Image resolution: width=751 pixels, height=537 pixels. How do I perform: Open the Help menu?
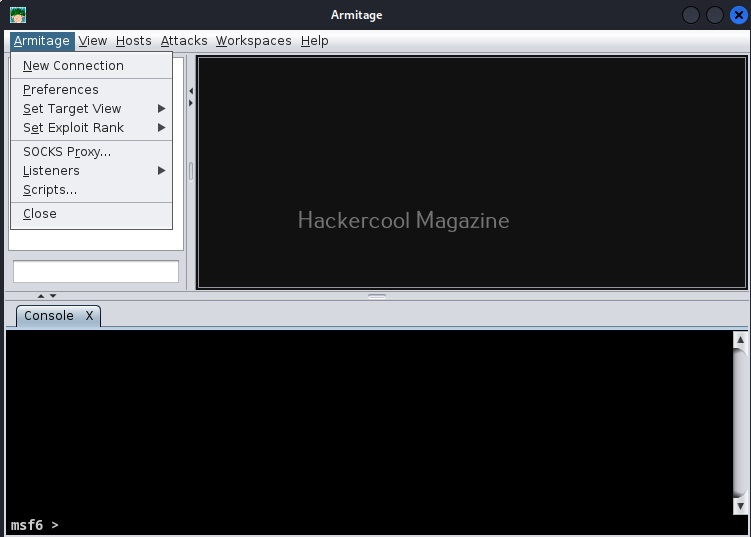[x=315, y=41]
